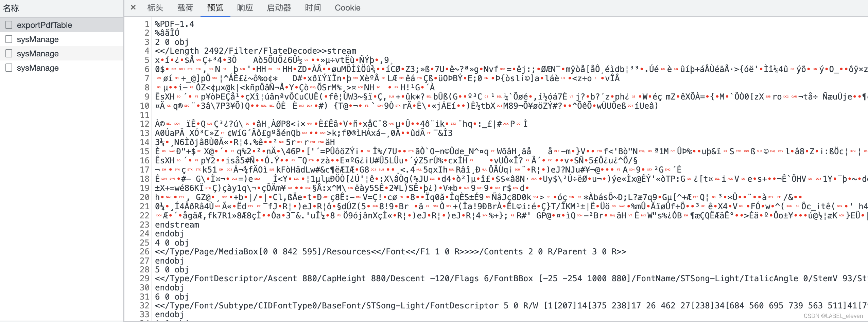Click line number 24 endobj
This screenshot has width=868, height=322.
(169, 234)
